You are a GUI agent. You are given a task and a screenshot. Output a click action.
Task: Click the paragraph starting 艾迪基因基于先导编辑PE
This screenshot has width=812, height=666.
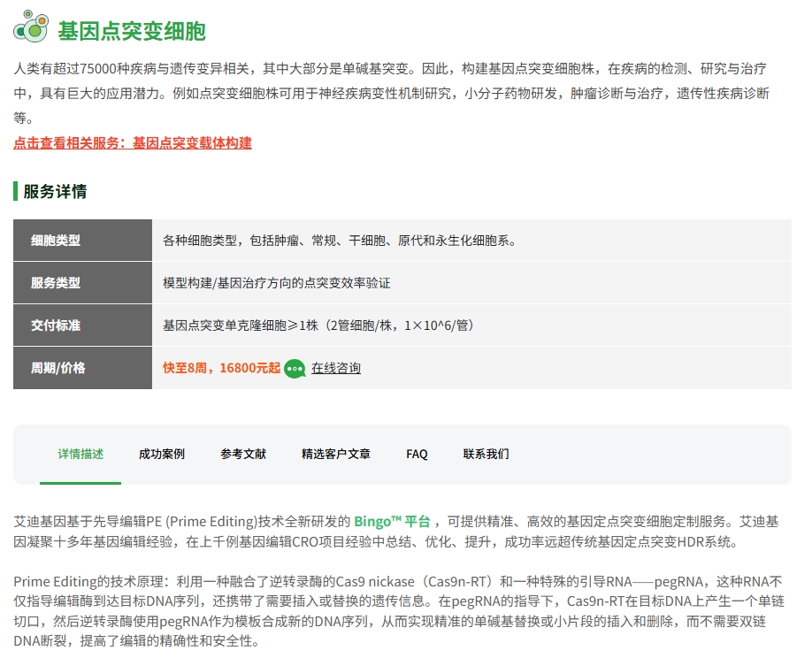(396, 532)
